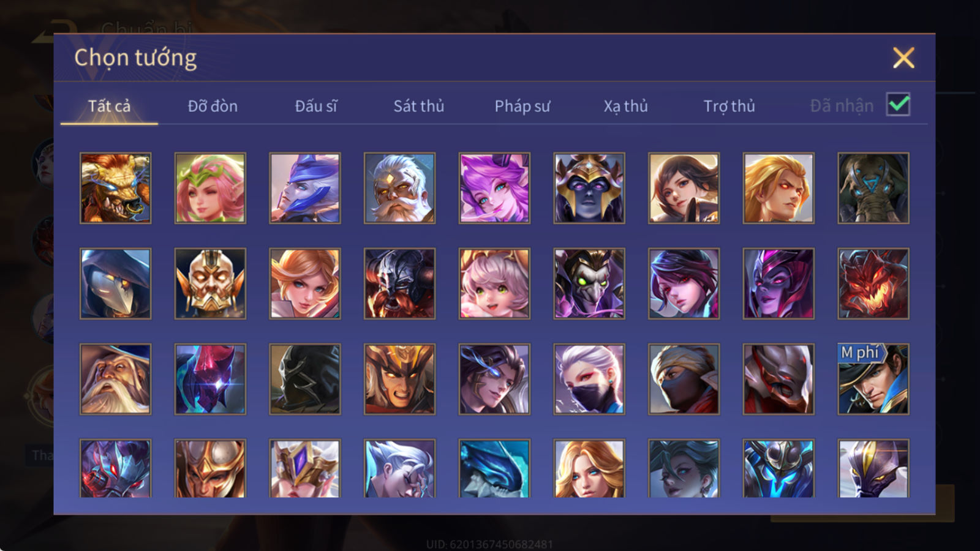Pick the white-haired masked ninja hero
The image size is (980, 551).
(589, 379)
